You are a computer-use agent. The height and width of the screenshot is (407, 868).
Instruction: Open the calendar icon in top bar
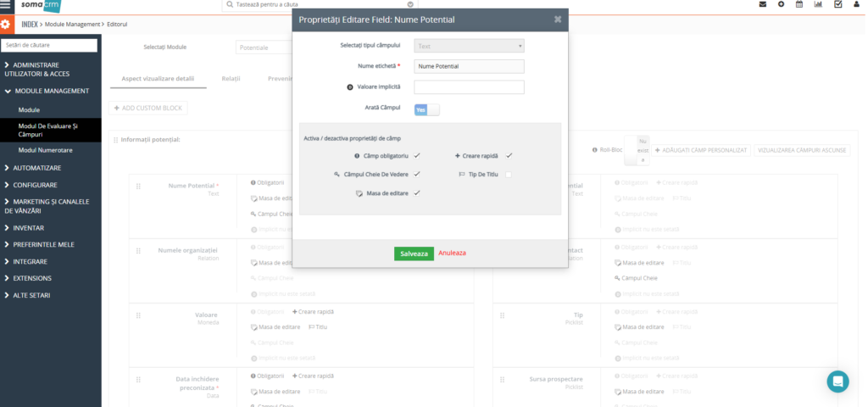(x=799, y=4)
